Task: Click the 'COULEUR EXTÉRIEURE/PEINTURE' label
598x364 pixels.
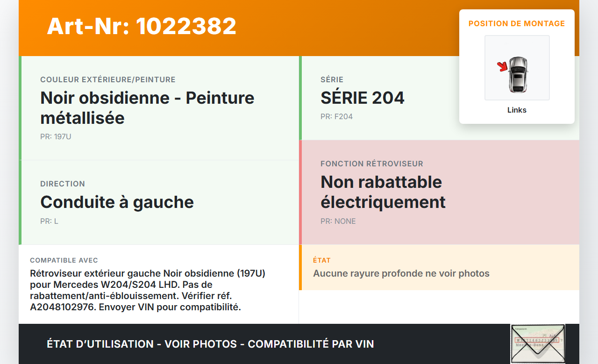Action: pos(107,80)
